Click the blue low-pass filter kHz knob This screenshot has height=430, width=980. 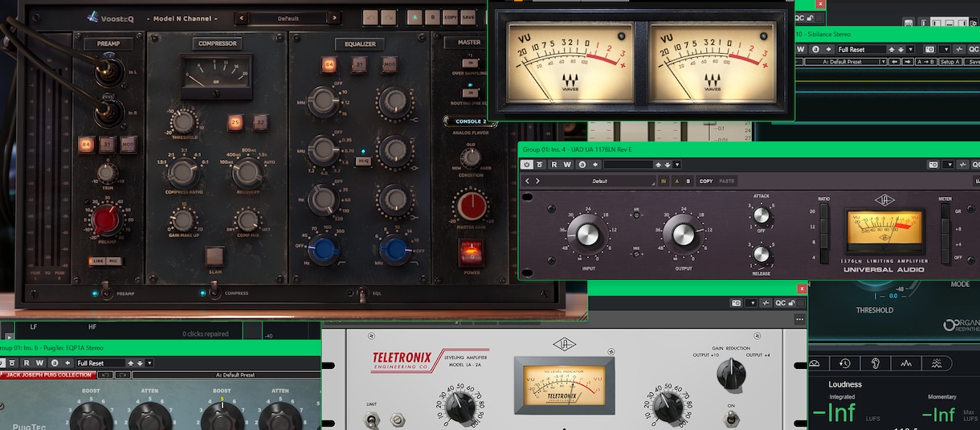(x=394, y=250)
